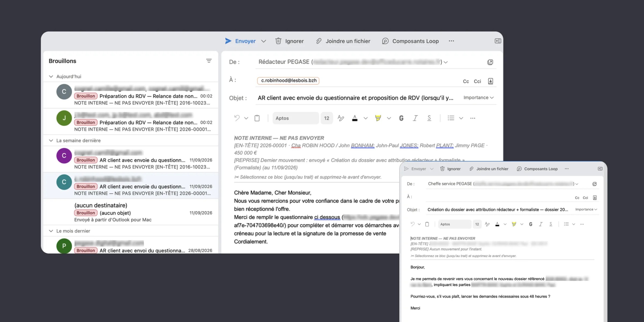Toggle the reading pane layout icon at top right of main window
Image resolution: width=644 pixels, height=322 pixels.
pyautogui.click(x=498, y=41)
